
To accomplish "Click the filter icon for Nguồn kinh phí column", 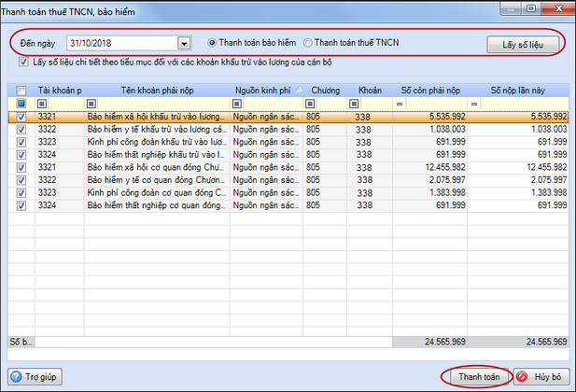I will 237,104.
